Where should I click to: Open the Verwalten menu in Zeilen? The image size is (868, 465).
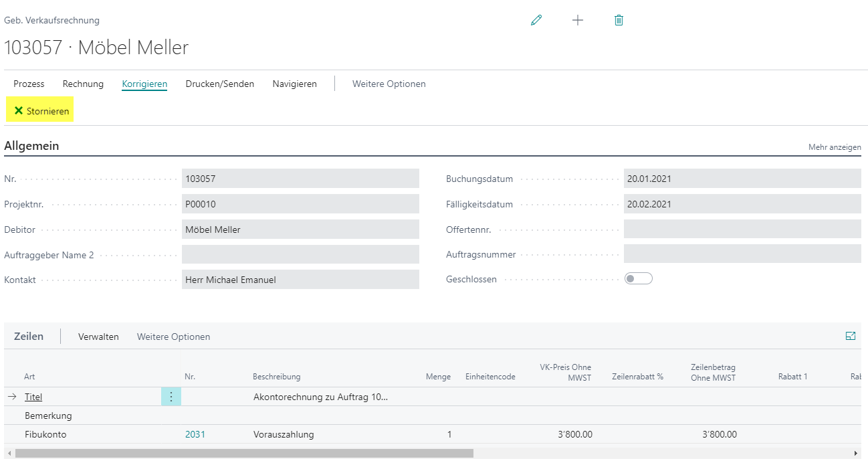[98, 337]
